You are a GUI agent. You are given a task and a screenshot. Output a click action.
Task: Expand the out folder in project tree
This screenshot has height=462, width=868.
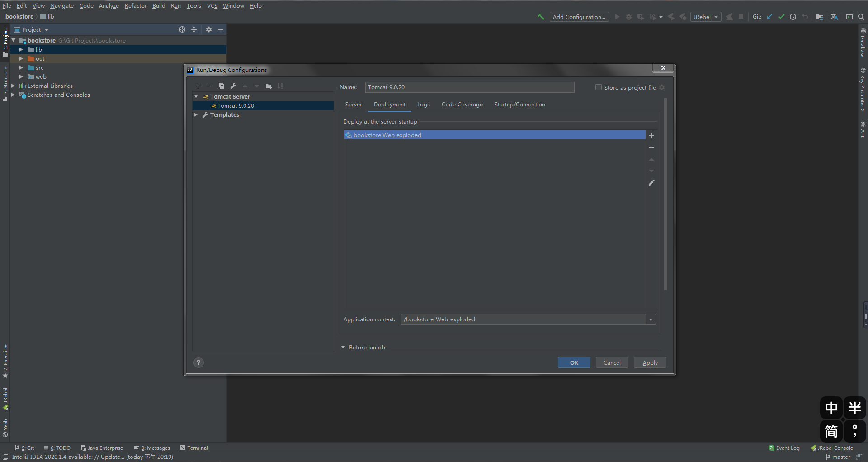(x=21, y=59)
